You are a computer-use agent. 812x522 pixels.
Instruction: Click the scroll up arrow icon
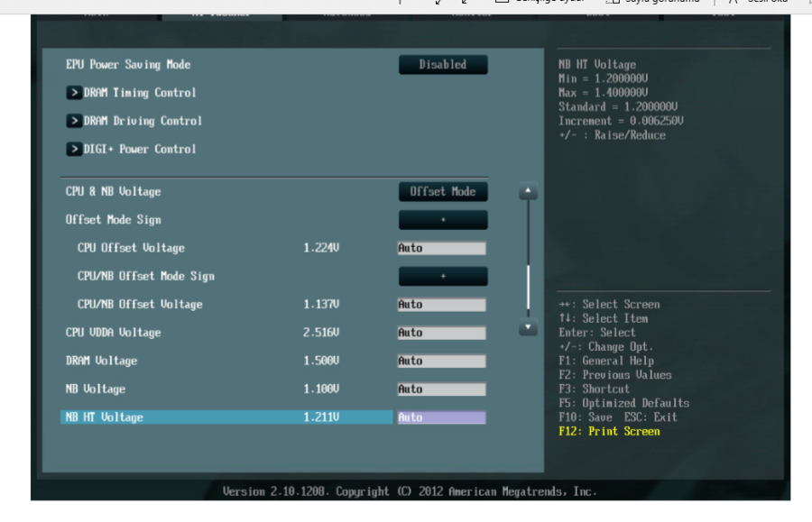coord(528,191)
